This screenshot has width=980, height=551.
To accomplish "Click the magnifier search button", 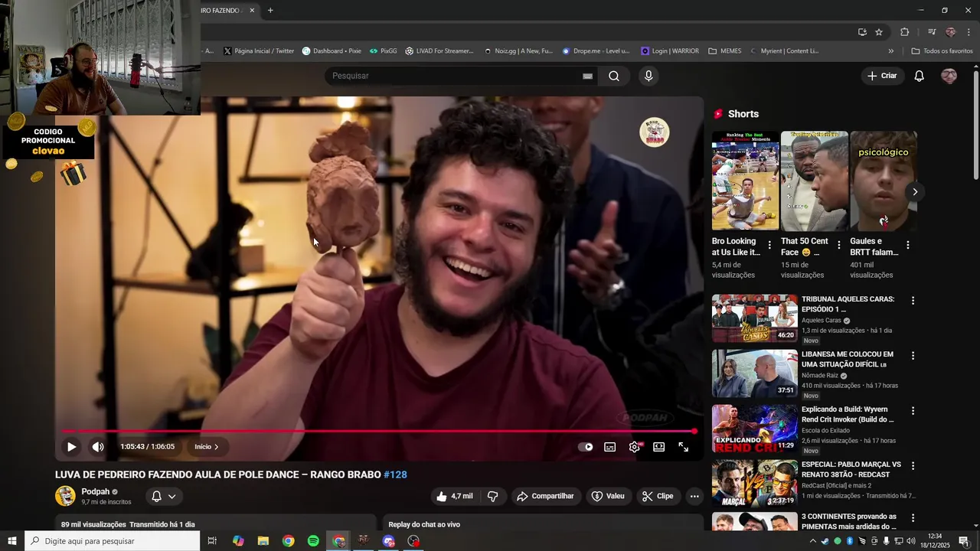I will click(x=614, y=76).
